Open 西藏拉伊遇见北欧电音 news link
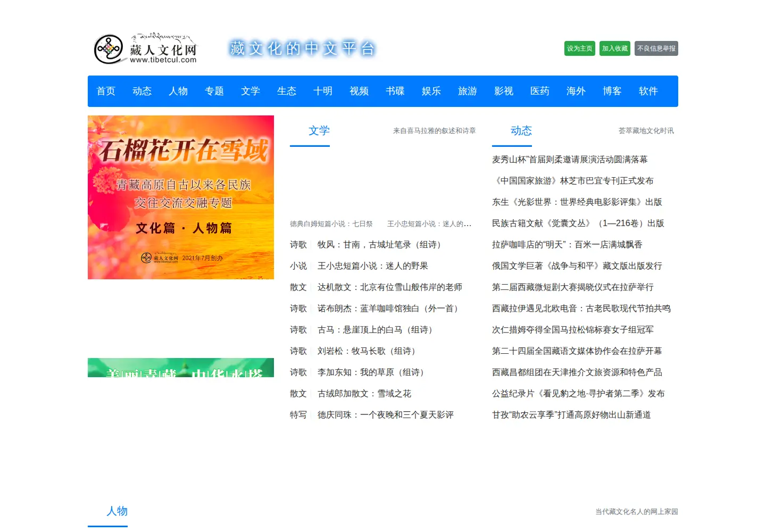 [581, 309]
